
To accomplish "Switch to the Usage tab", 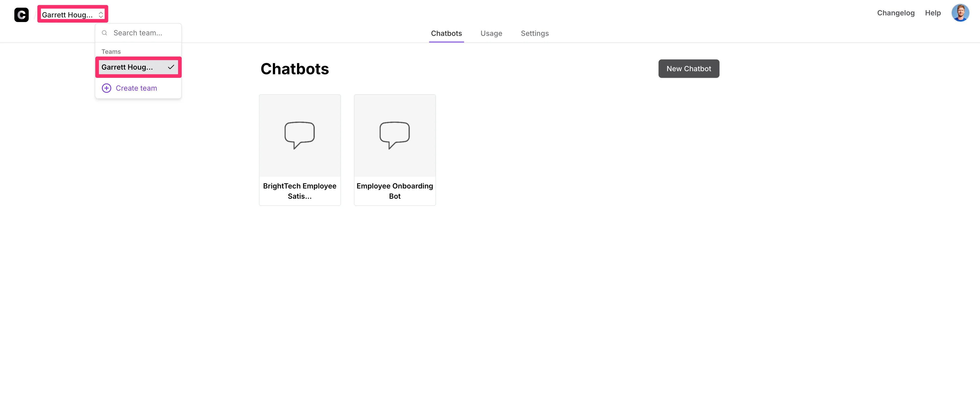I will click(x=491, y=34).
